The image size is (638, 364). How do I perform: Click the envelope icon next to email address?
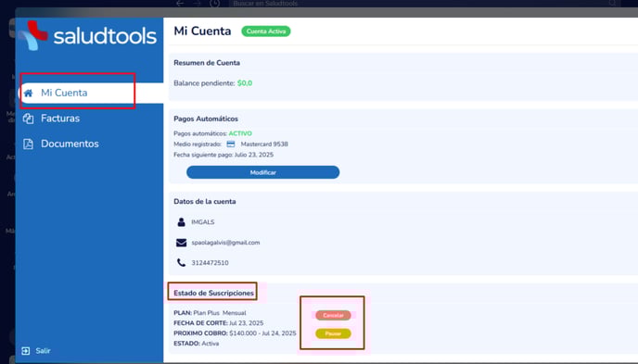[x=182, y=243]
